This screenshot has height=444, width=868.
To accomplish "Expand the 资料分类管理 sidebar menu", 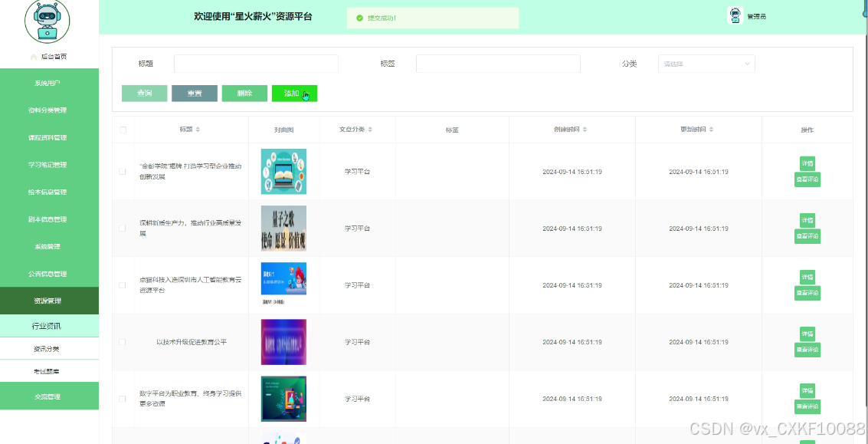I will pos(49,110).
